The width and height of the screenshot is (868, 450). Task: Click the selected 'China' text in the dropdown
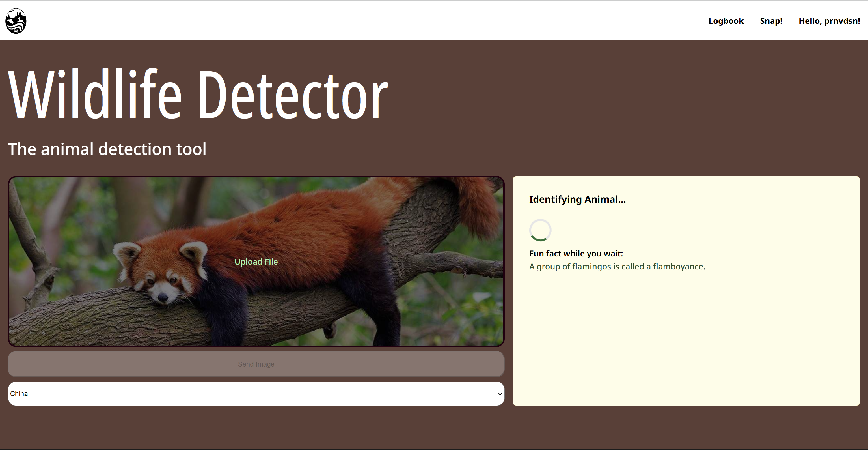pos(19,394)
